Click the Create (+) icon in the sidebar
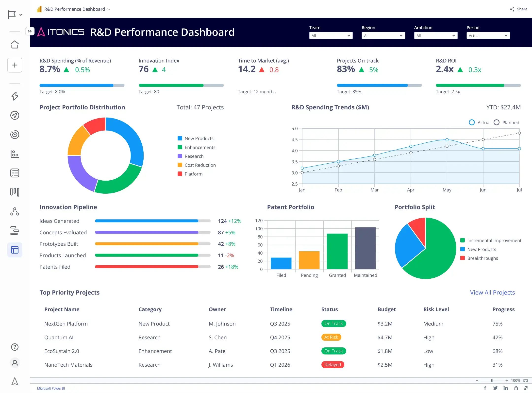The width and height of the screenshot is (532, 393). pyautogui.click(x=15, y=65)
